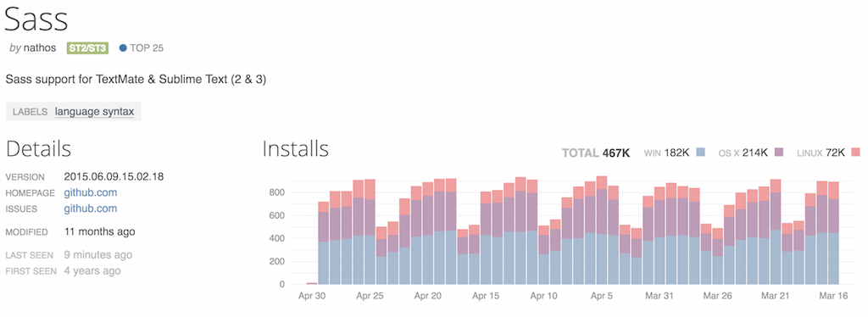Click the Apr 25 bar in installs chart
This screenshot has height=317, width=868.
click(x=370, y=231)
